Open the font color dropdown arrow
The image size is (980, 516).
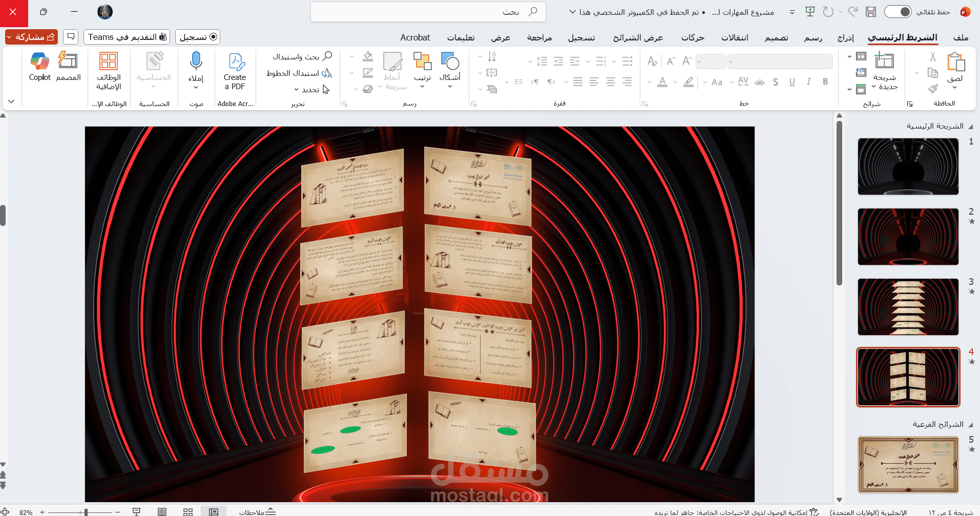click(649, 82)
